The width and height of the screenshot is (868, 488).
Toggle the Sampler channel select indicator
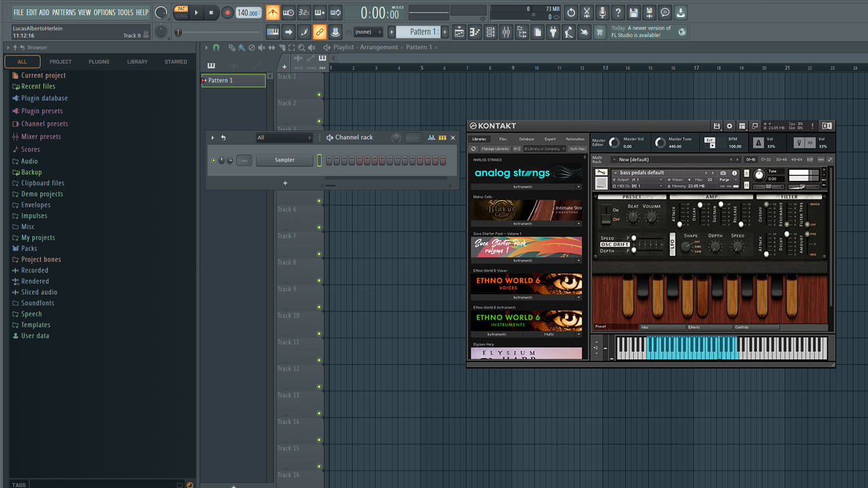click(319, 160)
